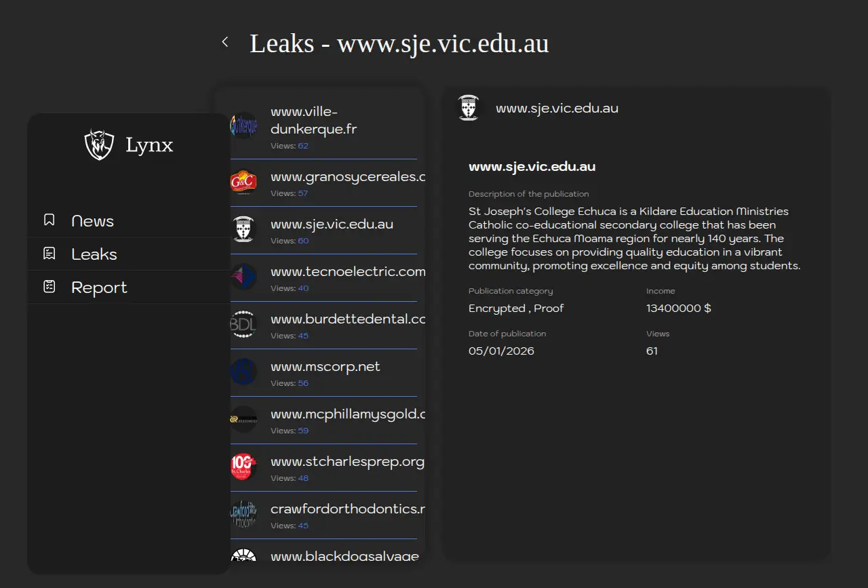Viewport: 868px width, 588px height.
Task: Select the mcphillamysgold logo icon
Action: (243, 419)
